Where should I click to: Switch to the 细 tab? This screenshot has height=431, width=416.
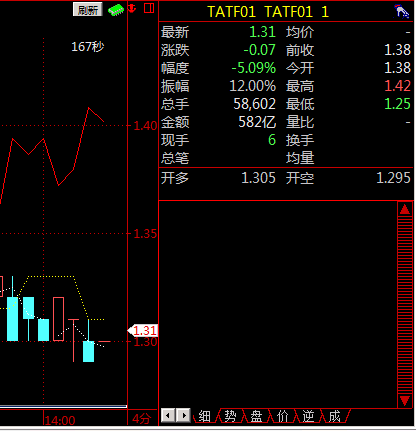(x=204, y=416)
